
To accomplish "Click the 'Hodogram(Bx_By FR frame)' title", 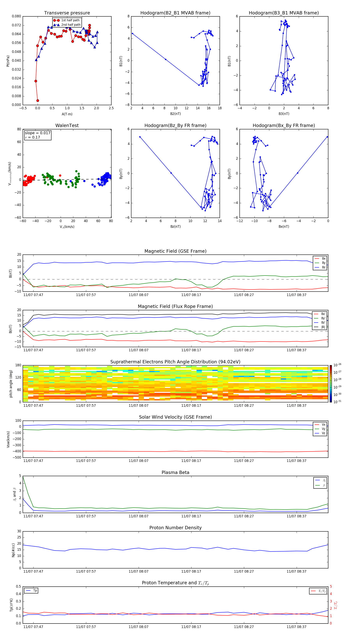I will coord(284,125).
